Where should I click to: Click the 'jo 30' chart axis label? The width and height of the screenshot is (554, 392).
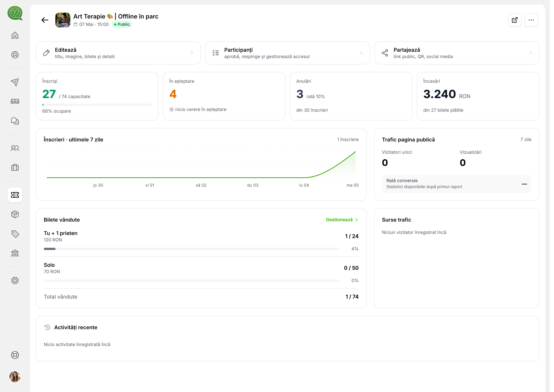(x=98, y=185)
